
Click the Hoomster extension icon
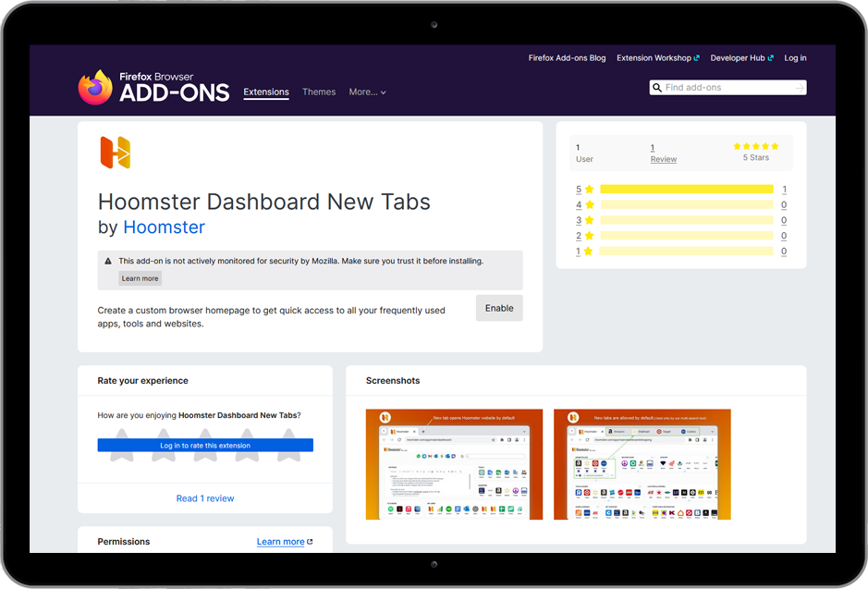tap(116, 153)
